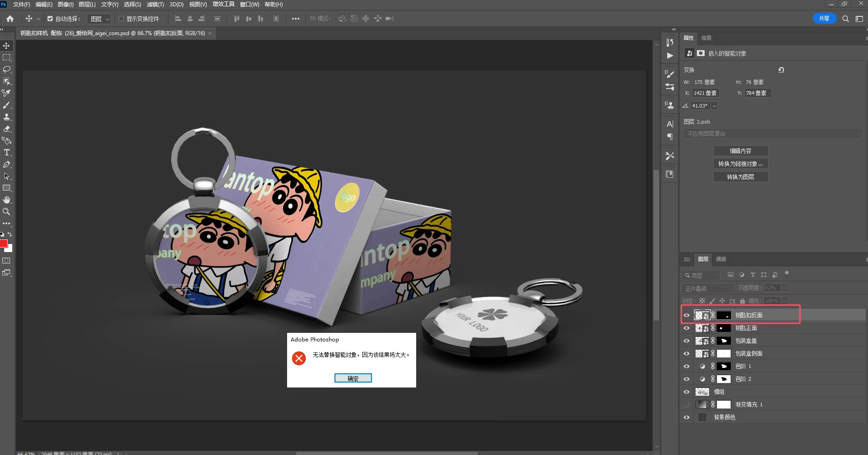Select the Rectangle shape tool
Screen dimensions: 868x455
coord(6,188)
